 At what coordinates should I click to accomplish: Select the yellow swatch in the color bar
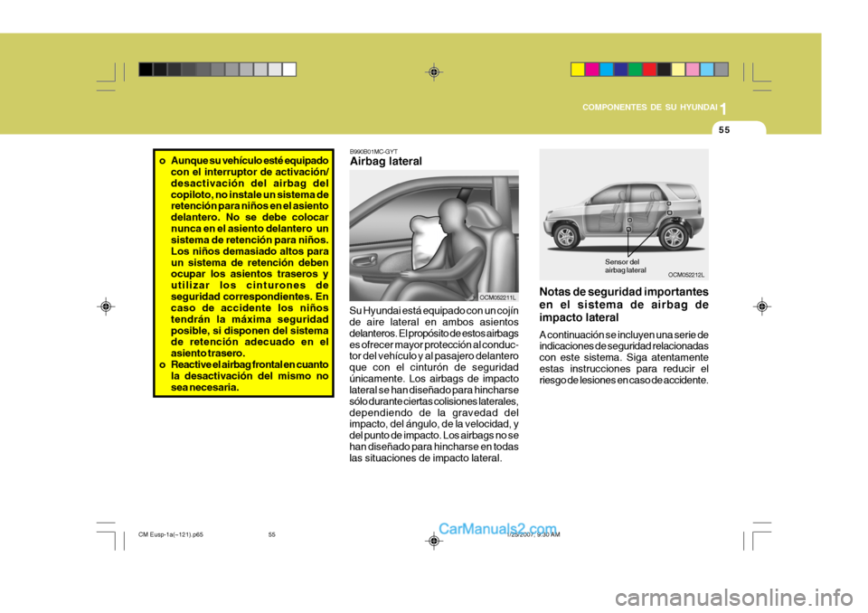click(578, 70)
